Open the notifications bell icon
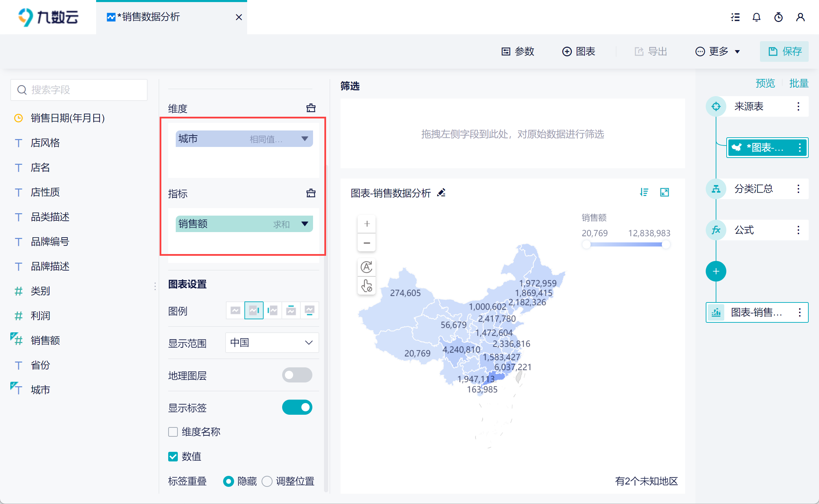 (757, 17)
